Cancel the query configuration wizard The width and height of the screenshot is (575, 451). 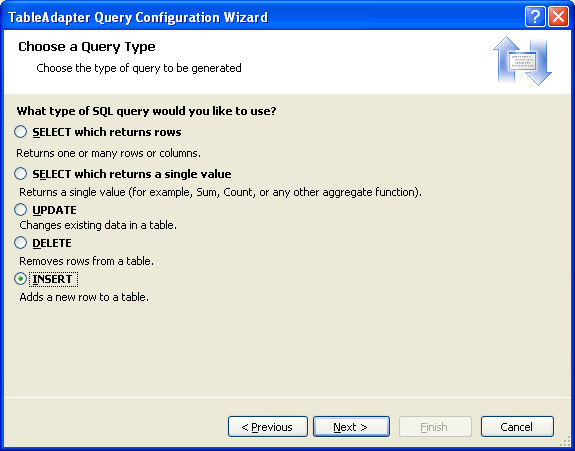[x=517, y=427]
